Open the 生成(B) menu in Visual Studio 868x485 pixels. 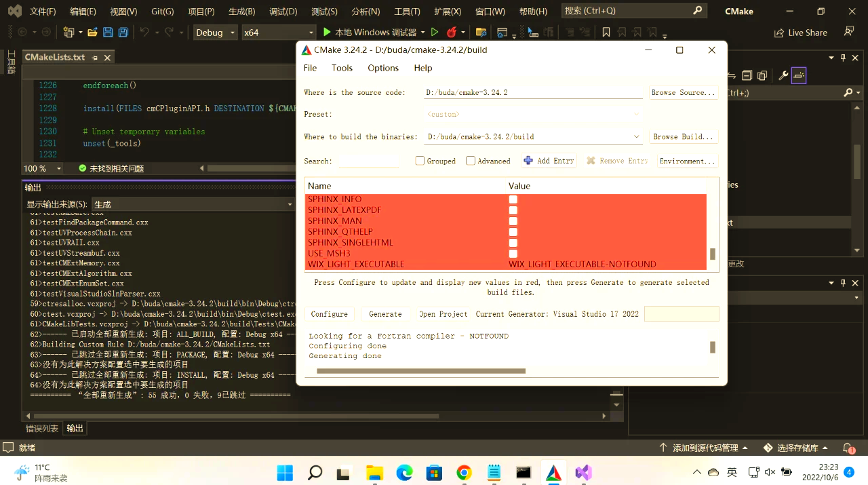(x=242, y=12)
